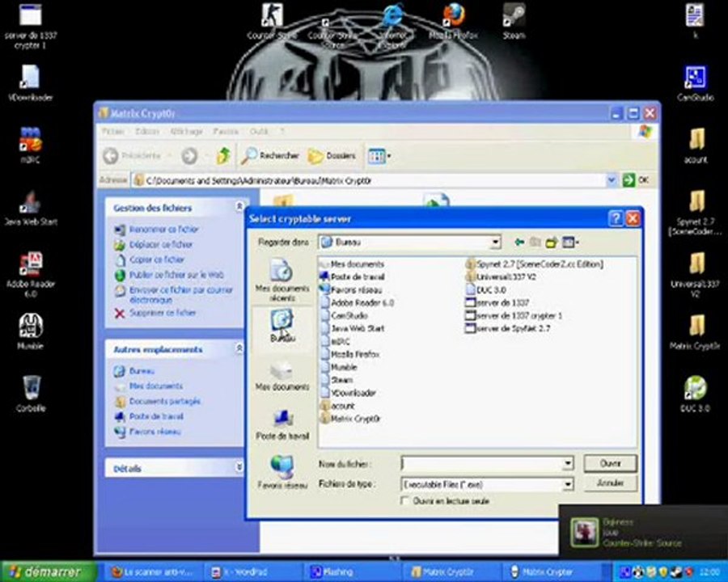Expand Fichiers de type dropdown arrow
The height and width of the screenshot is (582, 728).
tap(568, 484)
